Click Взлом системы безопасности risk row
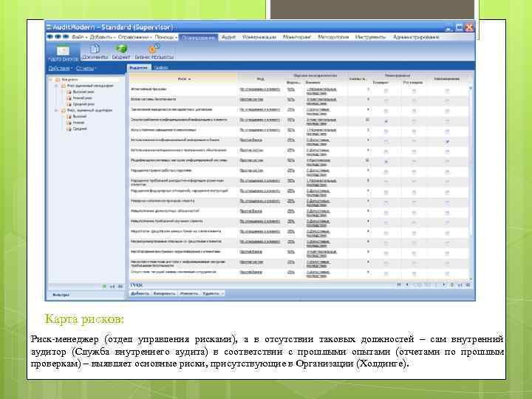 tap(299, 100)
